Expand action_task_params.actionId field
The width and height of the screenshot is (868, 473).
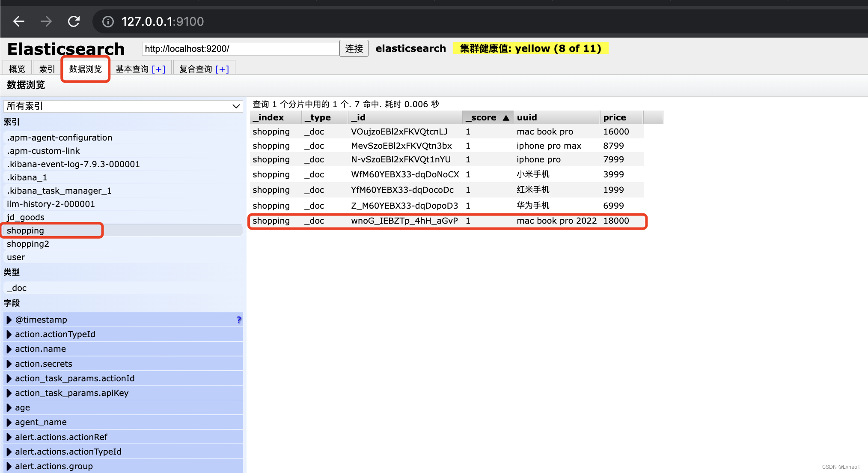[x=9, y=378]
